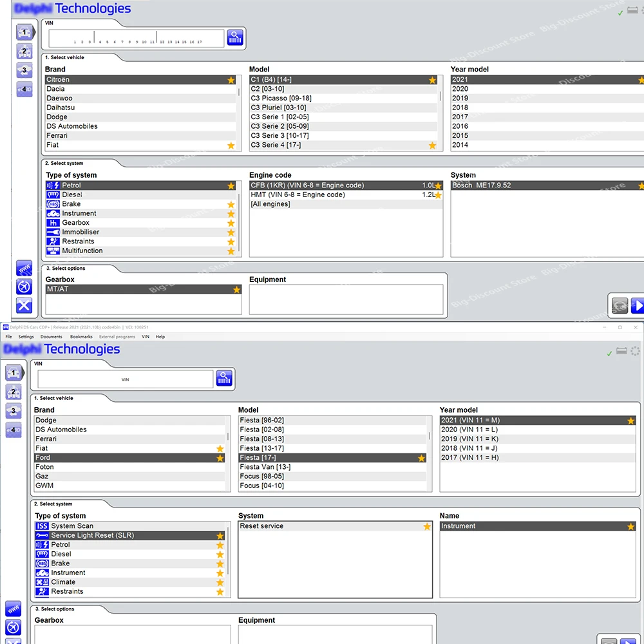Select the Dacia brand
Image resolution: width=644 pixels, height=644 pixels.
[x=140, y=89]
